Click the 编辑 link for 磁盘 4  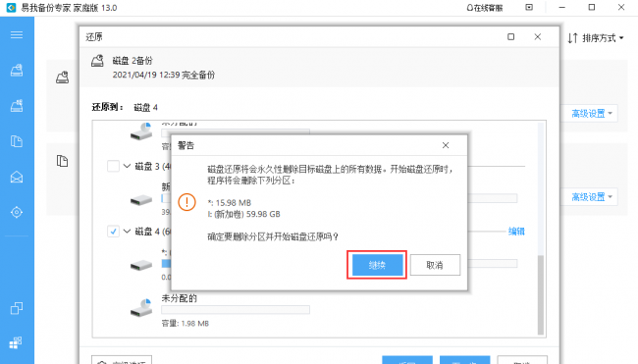(x=516, y=232)
